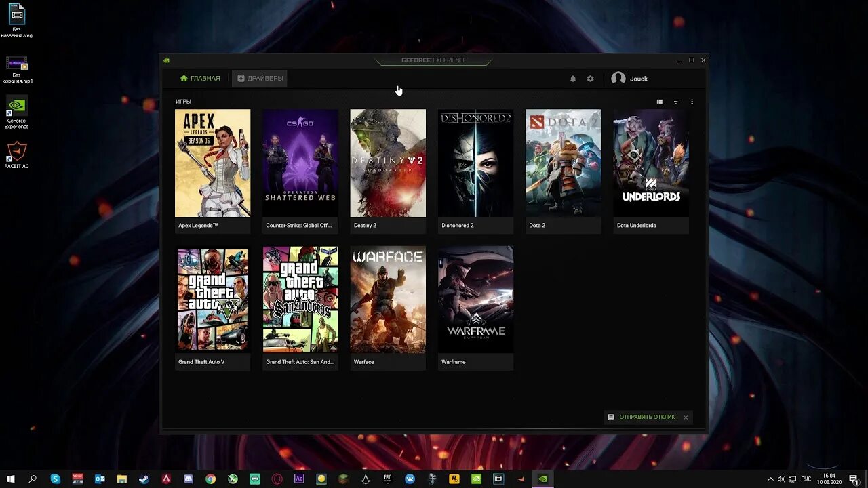
Task: Select the Destiny 2 game cover
Action: pos(388,163)
